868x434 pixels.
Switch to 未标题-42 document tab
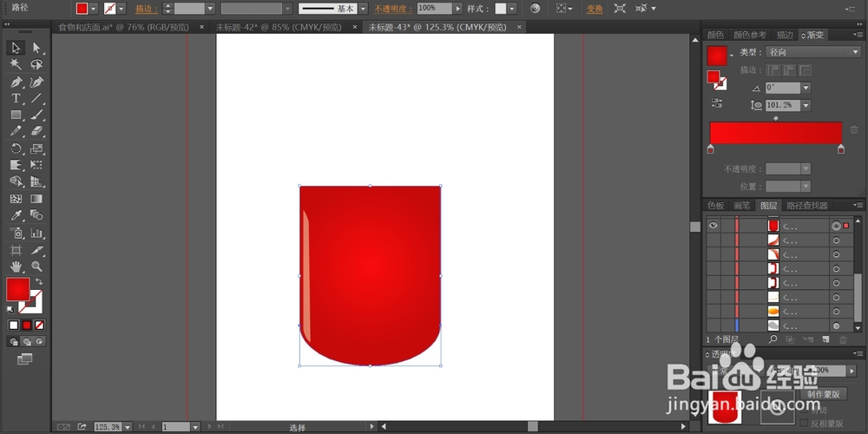pos(279,27)
